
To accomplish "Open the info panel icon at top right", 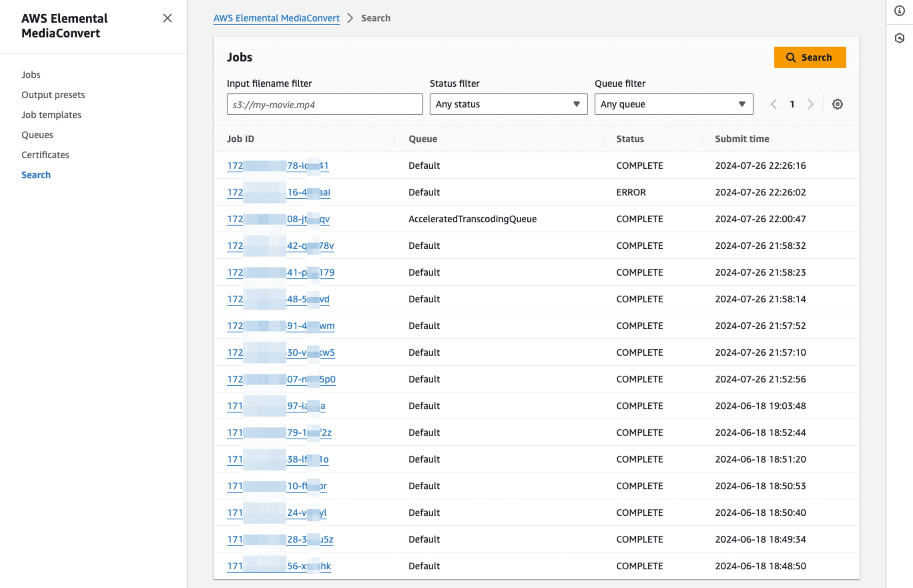I will (x=899, y=11).
